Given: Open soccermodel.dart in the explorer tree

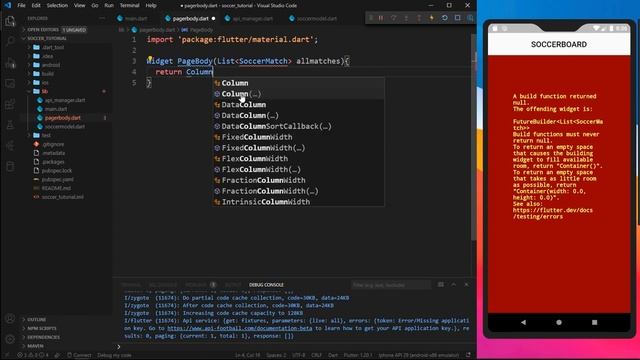Looking at the screenshot, I should click(65, 127).
